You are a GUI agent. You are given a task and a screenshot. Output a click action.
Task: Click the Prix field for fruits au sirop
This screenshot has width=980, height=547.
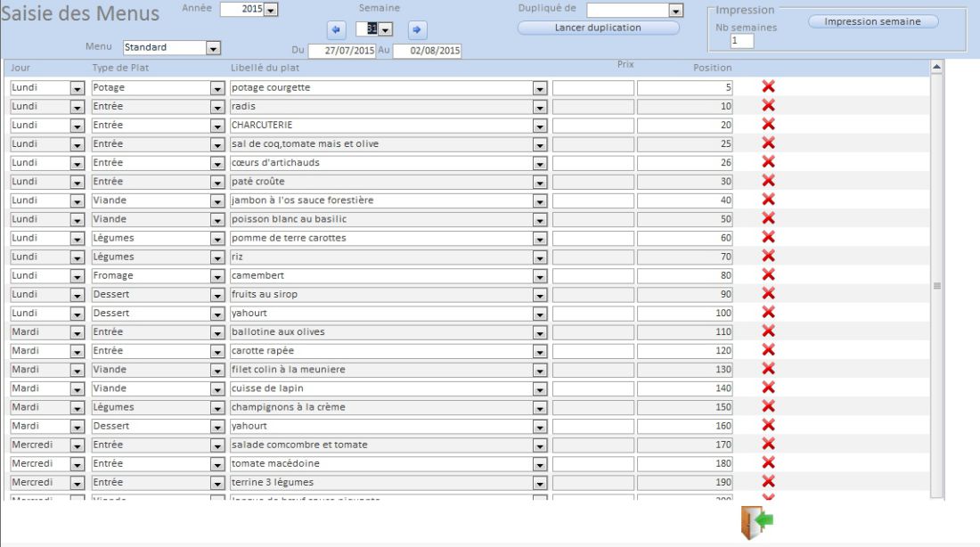pos(592,294)
